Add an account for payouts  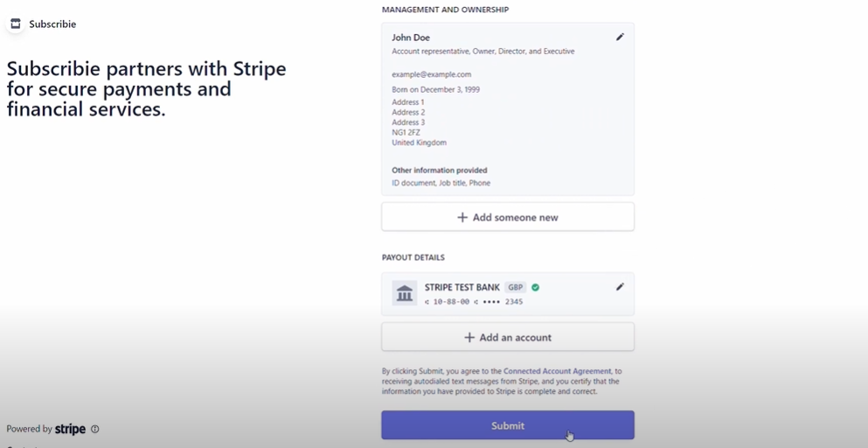[x=508, y=337]
